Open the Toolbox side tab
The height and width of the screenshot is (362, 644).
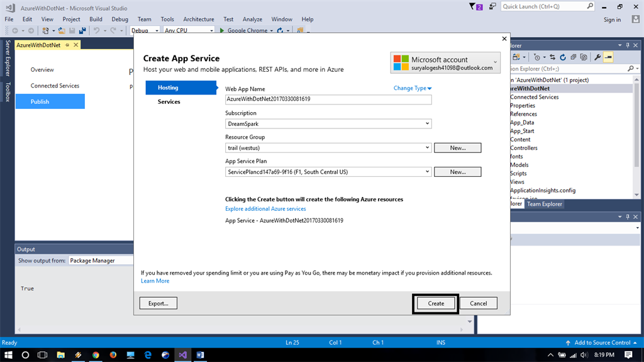tap(8, 92)
